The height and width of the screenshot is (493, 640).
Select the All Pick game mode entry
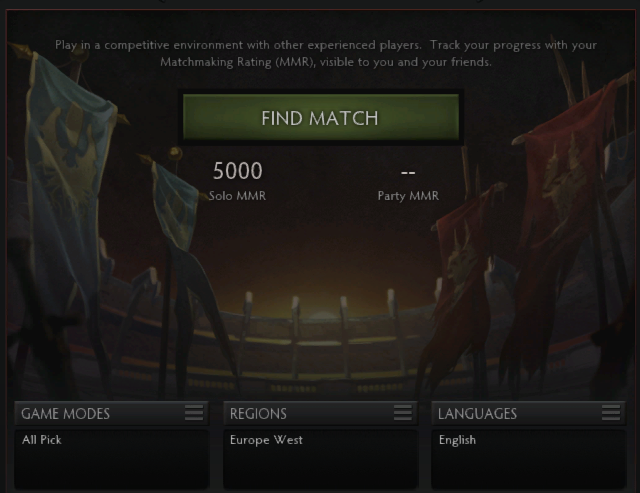point(42,440)
